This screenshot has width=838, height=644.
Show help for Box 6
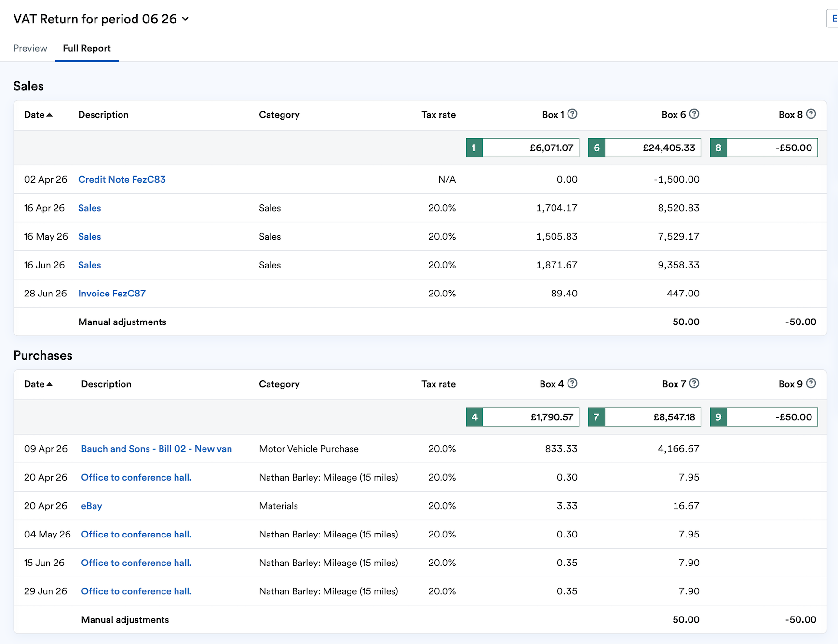pos(694,114)
